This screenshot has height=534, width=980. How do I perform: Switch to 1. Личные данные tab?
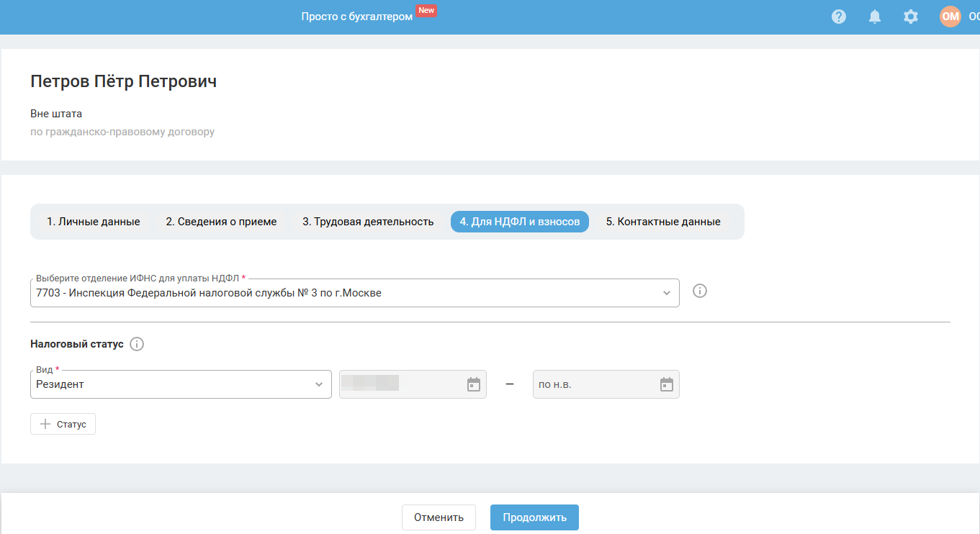pyautogui.click(x=94, y=222)
